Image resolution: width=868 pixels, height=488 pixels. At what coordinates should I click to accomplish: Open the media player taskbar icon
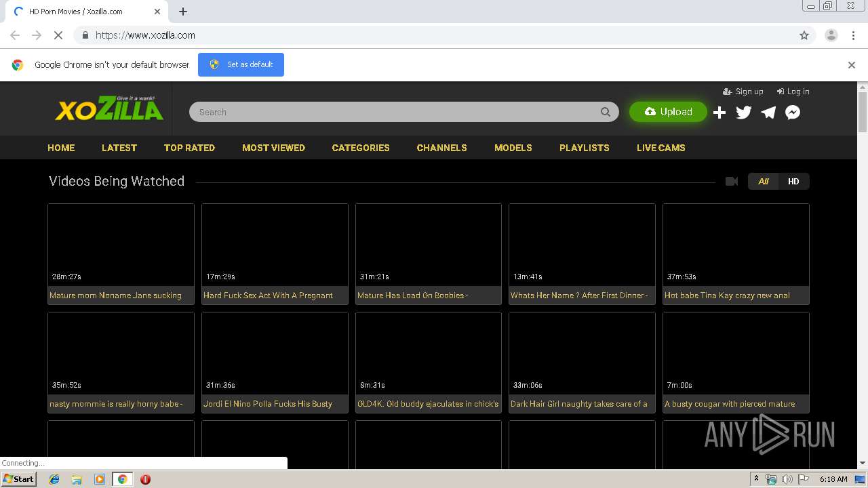(100, 479)
